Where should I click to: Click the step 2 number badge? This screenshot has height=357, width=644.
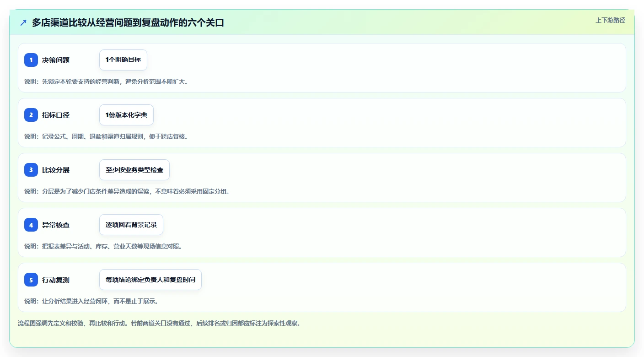[31, 115]
